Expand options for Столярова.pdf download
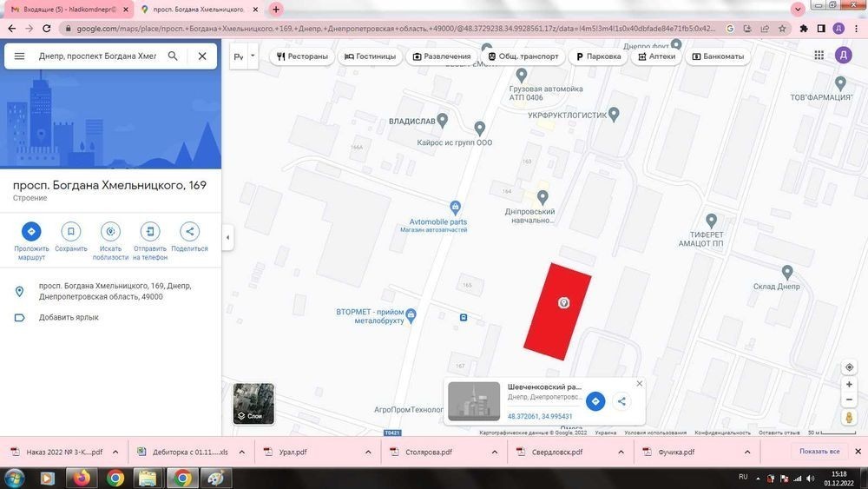The height and width of the screenshot is (489, 868). click(x=495, y=452)
